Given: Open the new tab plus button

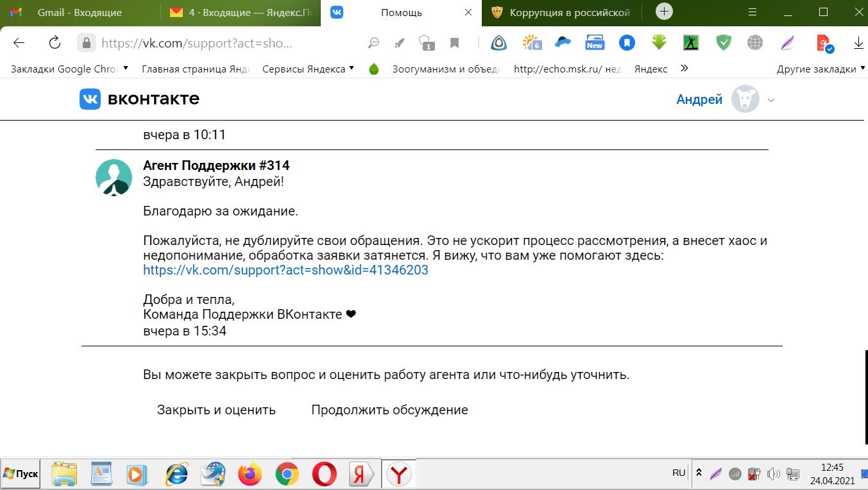Looking at the screenshot, I should [x=665, y=12].
